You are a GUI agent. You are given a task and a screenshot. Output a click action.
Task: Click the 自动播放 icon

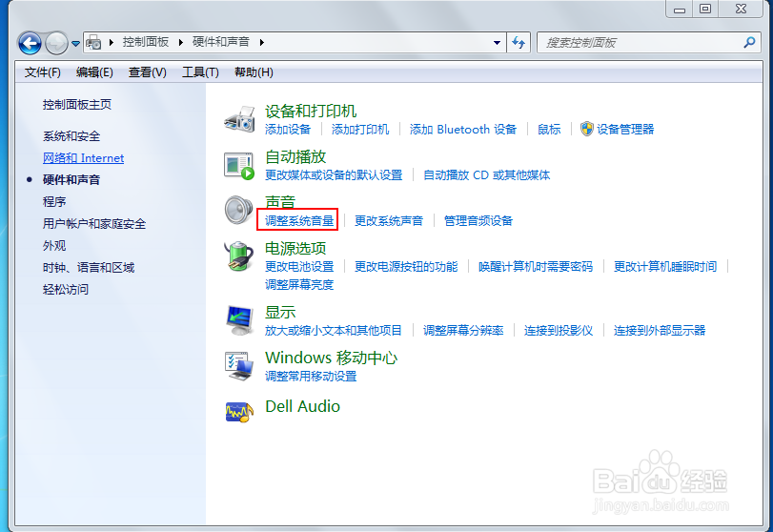239,166
